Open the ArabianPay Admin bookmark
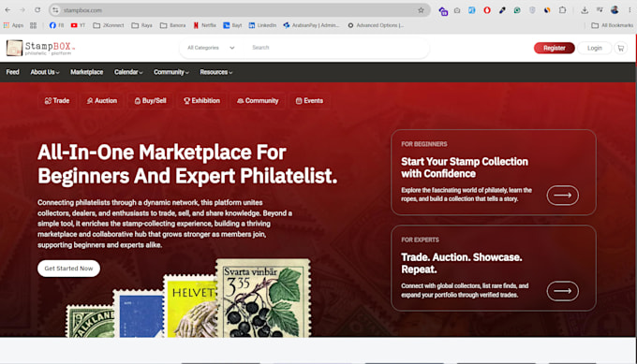 311,25
